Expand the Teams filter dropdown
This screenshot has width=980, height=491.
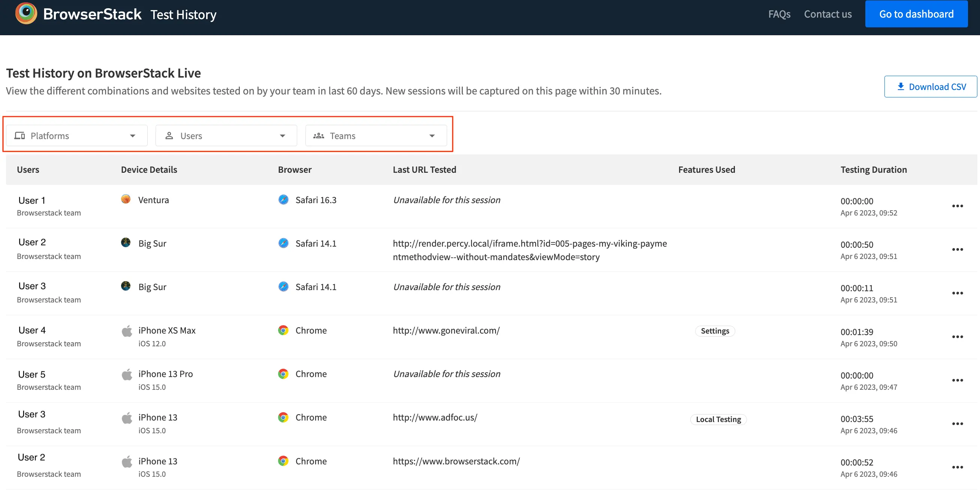(x=376, y=136)
